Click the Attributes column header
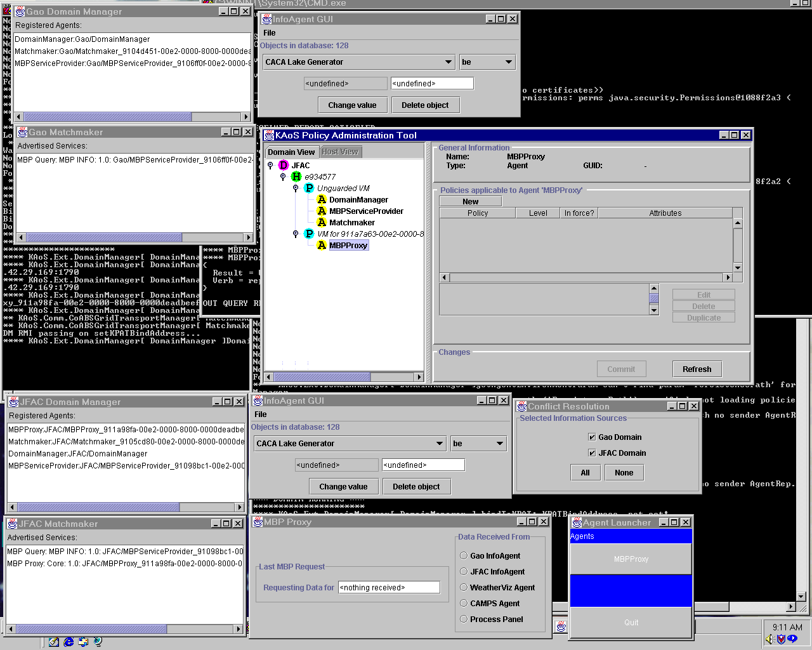 665,213
